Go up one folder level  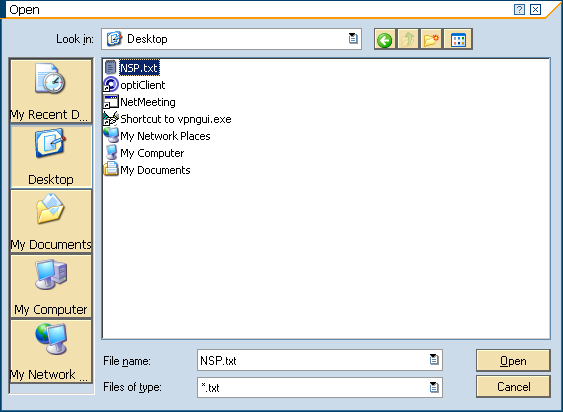coord(408,39)
